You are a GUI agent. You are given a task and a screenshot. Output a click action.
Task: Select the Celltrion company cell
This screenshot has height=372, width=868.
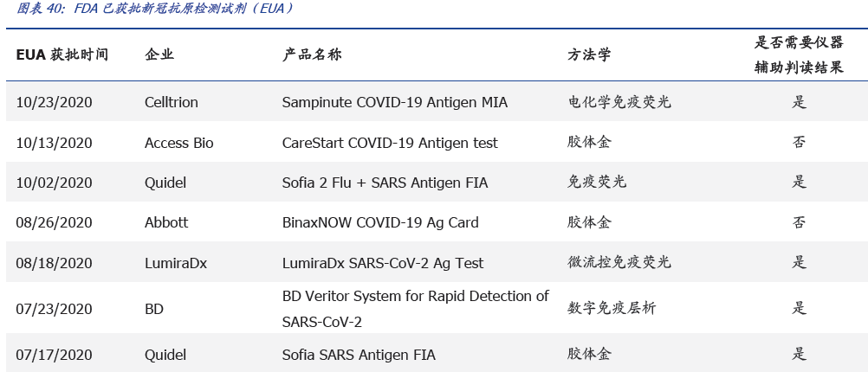tap(172, 102)
